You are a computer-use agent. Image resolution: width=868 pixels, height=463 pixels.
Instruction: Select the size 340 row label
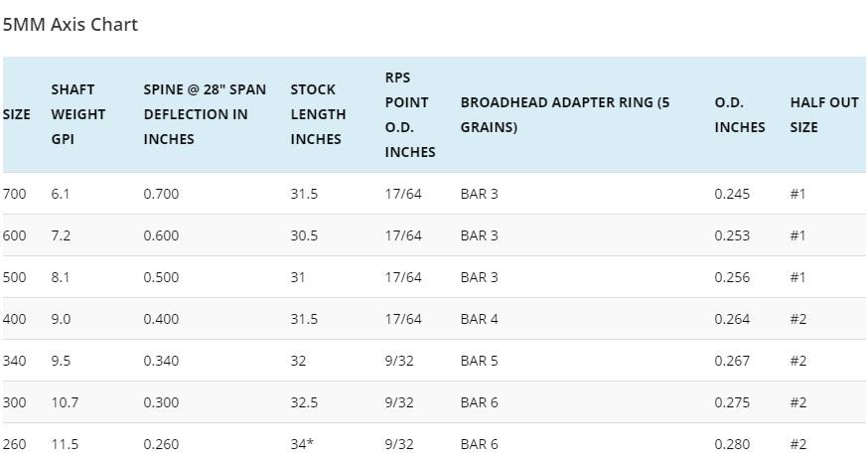pos(15,361)
